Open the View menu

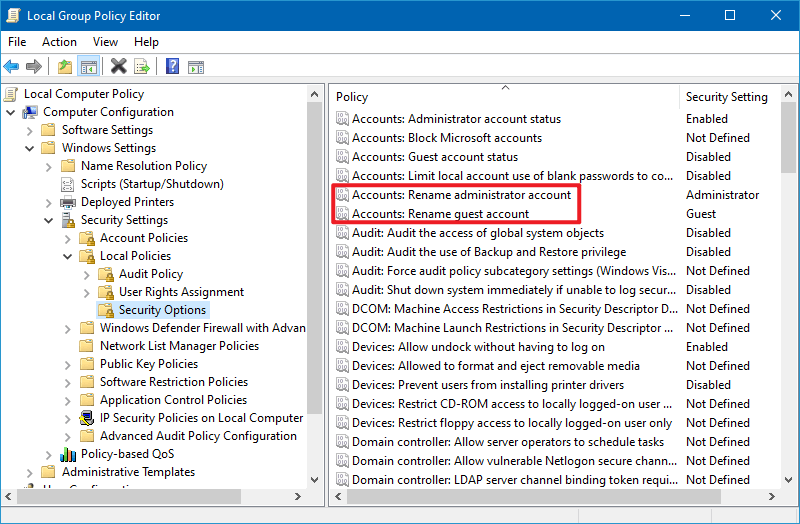tap(105, 42)
